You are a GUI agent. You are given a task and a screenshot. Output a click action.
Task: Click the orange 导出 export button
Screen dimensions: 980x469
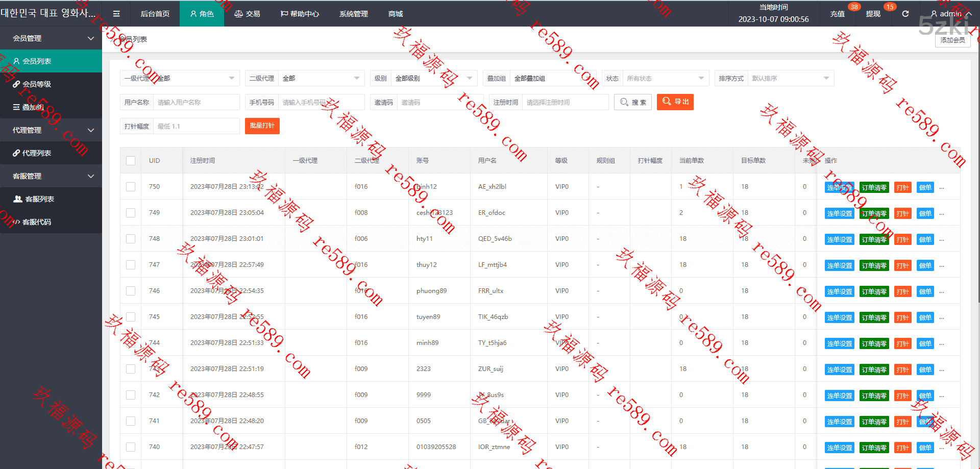coord(675,102)
